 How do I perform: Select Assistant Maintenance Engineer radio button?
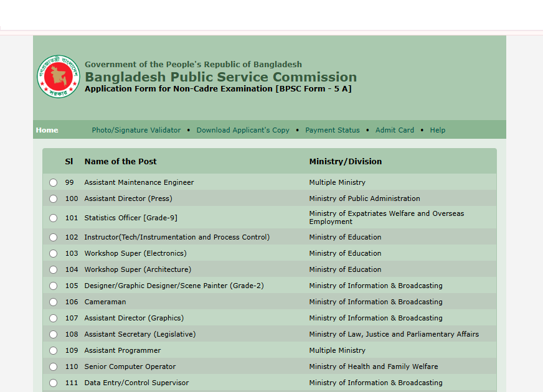point(53,182)
